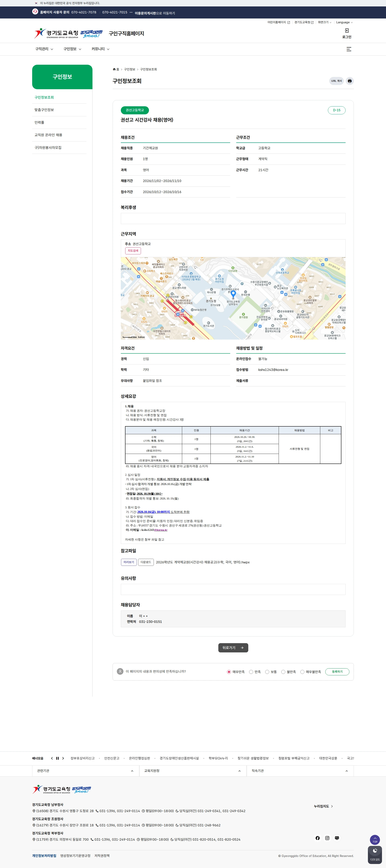
Task: Click 미리보기 for the attached file
Action: tap(129, 562)
